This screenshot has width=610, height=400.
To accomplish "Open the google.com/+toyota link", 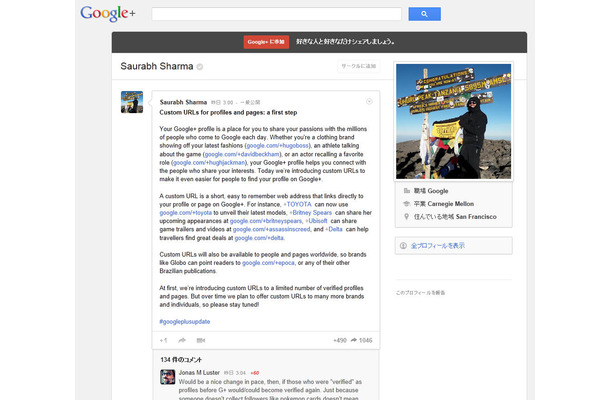I will [x=186, y=213].
